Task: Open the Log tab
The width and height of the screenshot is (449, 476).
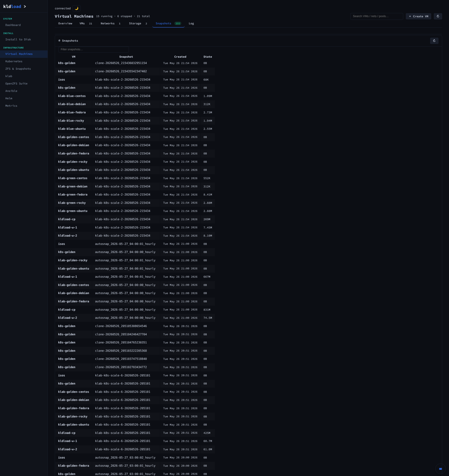Action: point(191,23)
